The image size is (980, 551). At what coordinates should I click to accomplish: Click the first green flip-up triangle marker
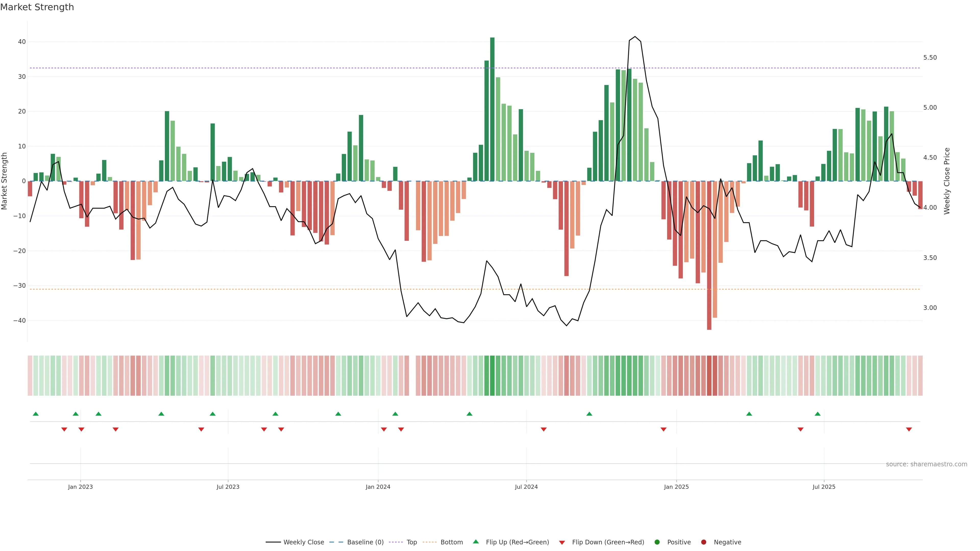(36, 414)
